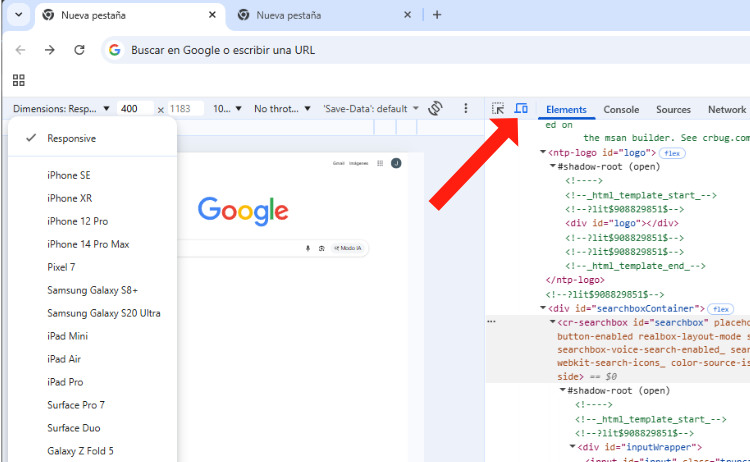
Task: Open Google apps grid in emulated page
Action: point(380,164)
